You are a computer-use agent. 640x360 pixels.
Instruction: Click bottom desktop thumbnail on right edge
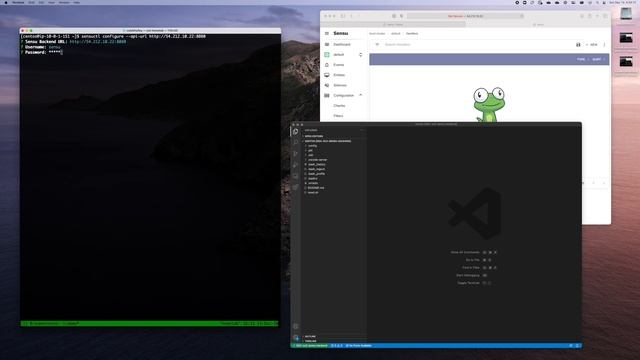(626, 62)
